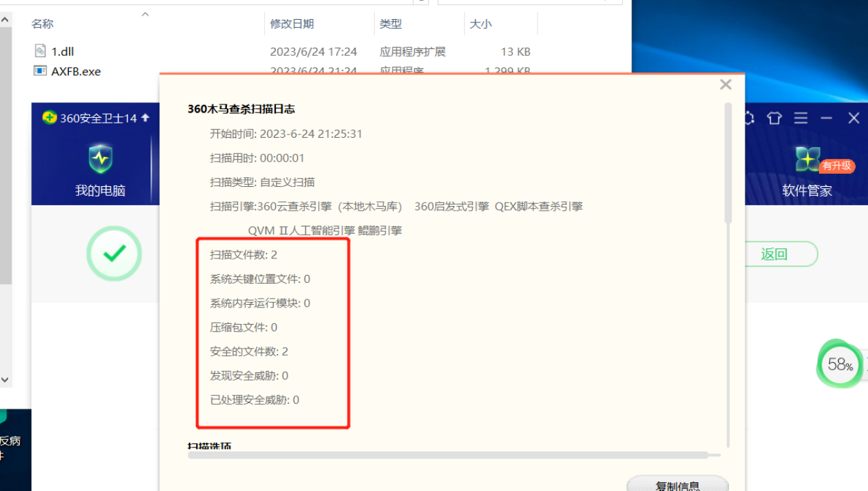Click the 360木马查杀扫描日志 heading
Viewport: 868px width, 491px height.
tap(241, 109)
